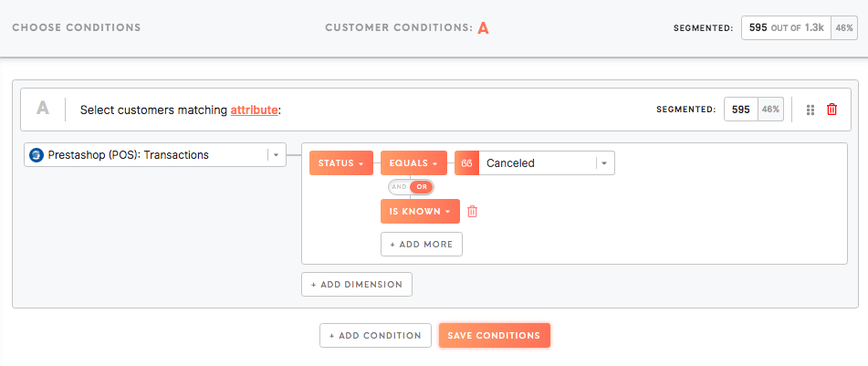Viewport: 868px width, 366px height.
Task: Click the Choose Conditions header tab
Action: pos(77,27)
